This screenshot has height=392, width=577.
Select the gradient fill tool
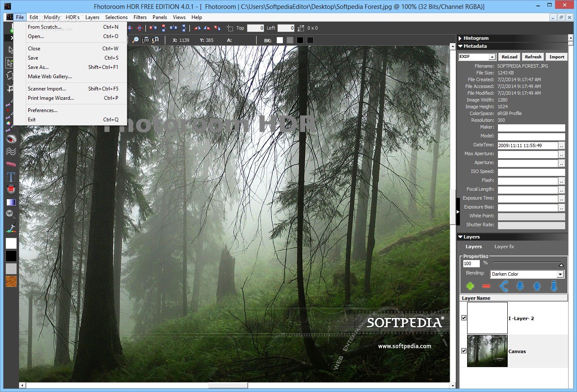11,202
